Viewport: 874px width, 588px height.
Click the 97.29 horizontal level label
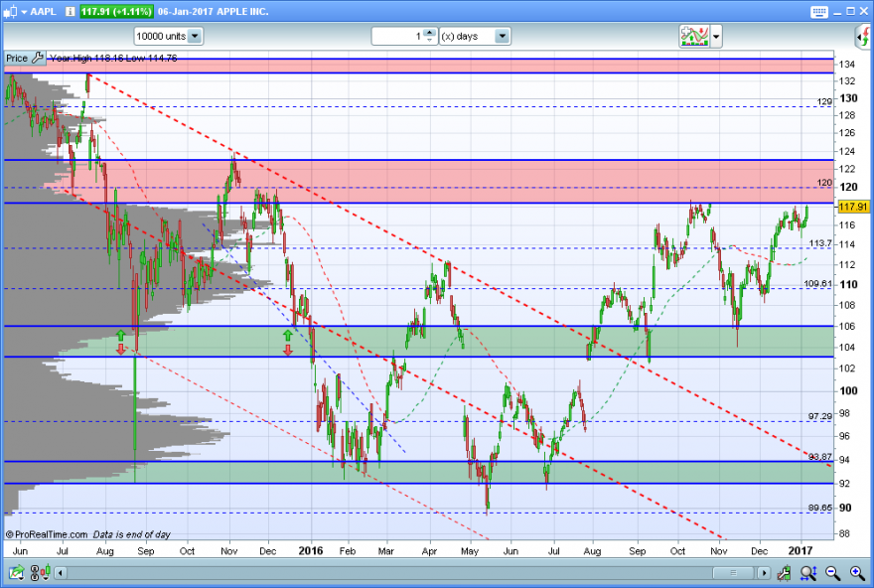point(820,416)
